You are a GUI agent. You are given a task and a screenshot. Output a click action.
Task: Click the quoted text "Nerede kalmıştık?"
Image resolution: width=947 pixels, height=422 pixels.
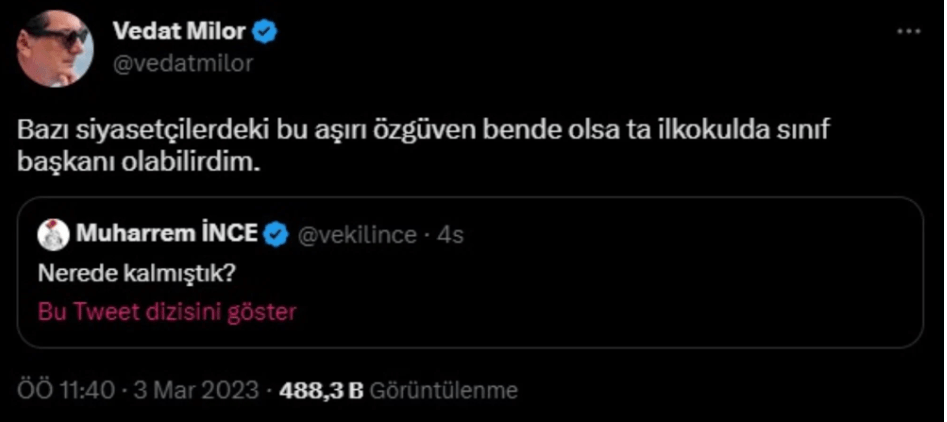[128, 273]
